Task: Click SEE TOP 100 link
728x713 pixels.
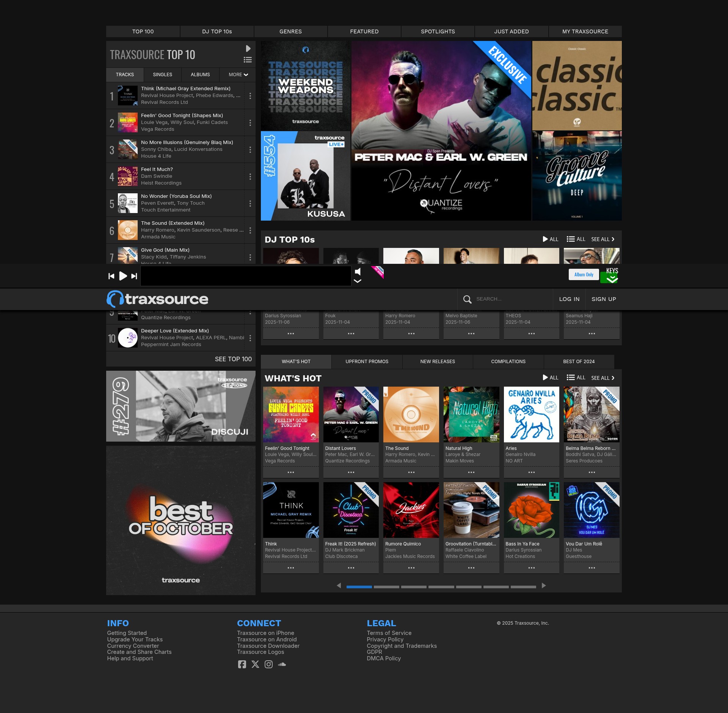Action: (x=233, y=359)
